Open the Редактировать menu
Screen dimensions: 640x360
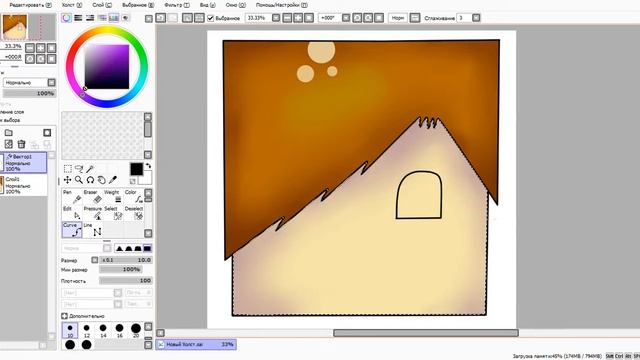(x=31, y=5)
